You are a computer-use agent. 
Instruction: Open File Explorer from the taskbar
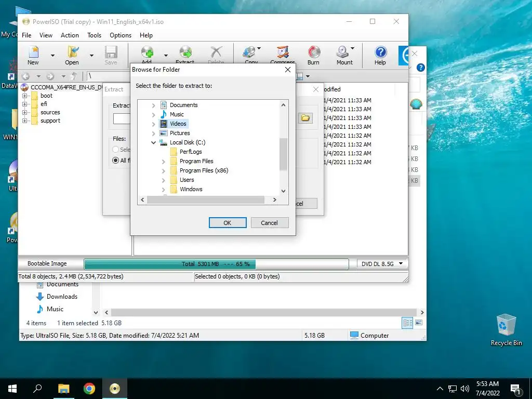[63, 389]
